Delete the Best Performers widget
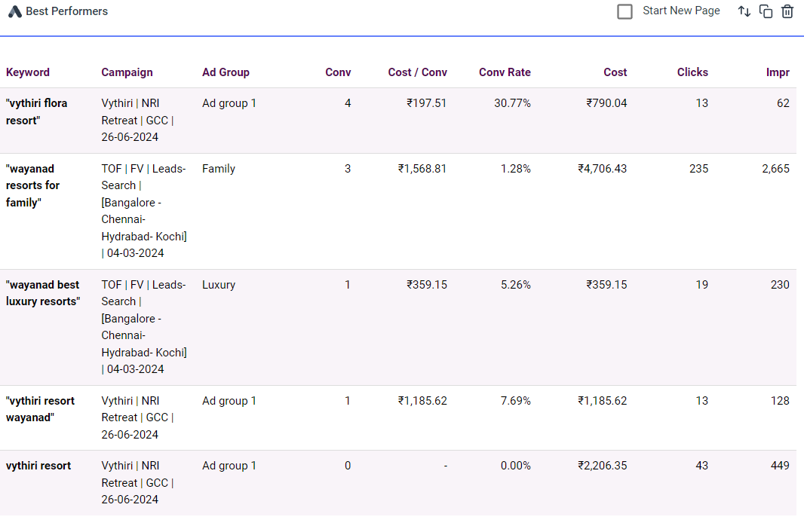The width and height of the screenshot is (804, 532). tap(787, 11)
